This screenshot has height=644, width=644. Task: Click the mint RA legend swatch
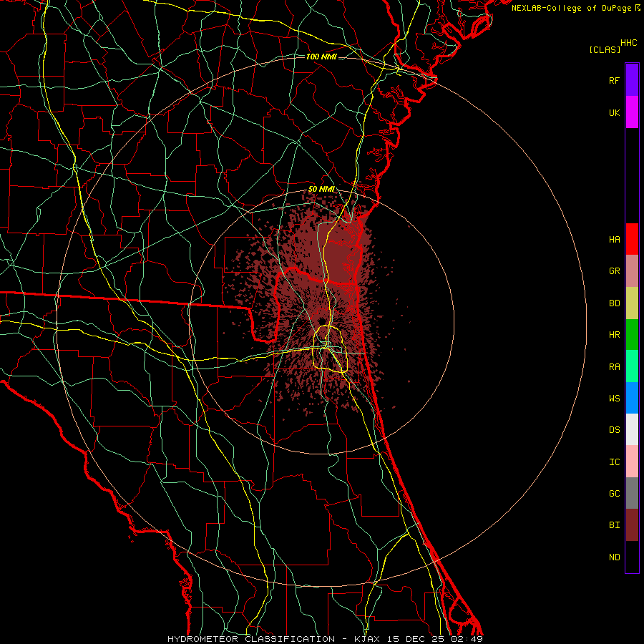coord(632,366)
